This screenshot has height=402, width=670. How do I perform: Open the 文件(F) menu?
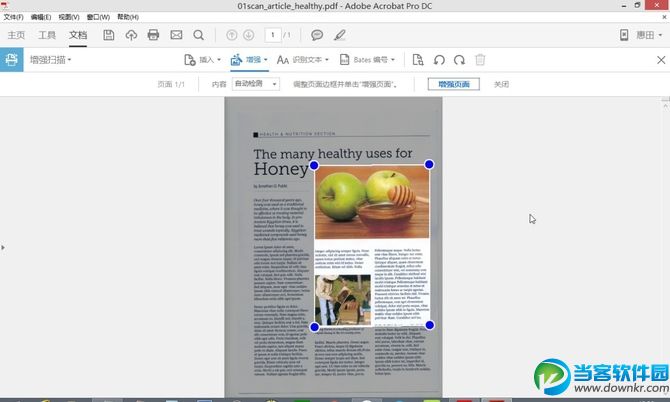(x=13, y=17)
